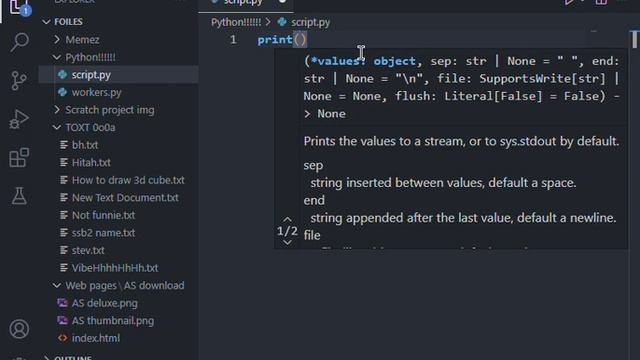The width and height of the screenshot is (640, 360).
Task: Click the HTML icon beside index.html
Action: [x=62, y=338]
